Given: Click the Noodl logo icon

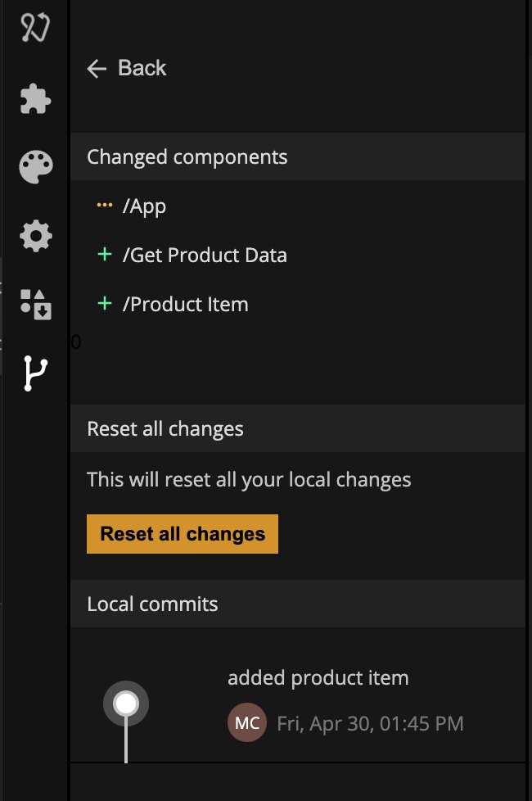Looking at the screenshot, I should pos(35,26).
